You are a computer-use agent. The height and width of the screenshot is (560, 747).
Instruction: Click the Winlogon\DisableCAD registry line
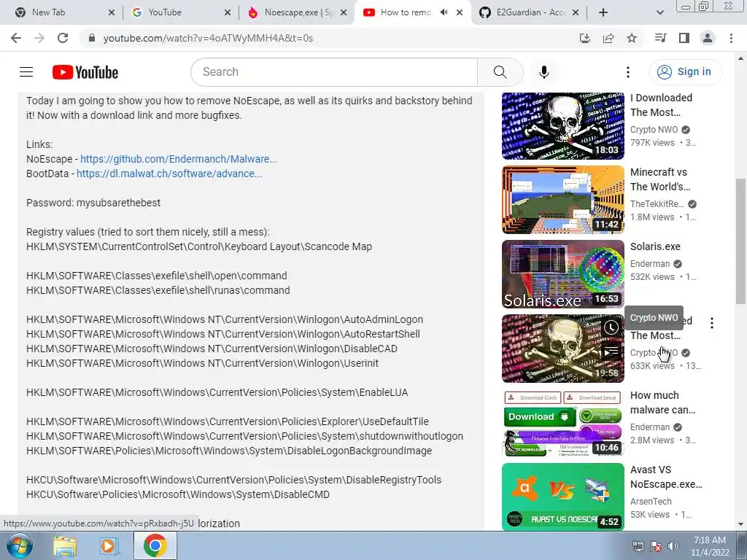click(x=212, y=349)
